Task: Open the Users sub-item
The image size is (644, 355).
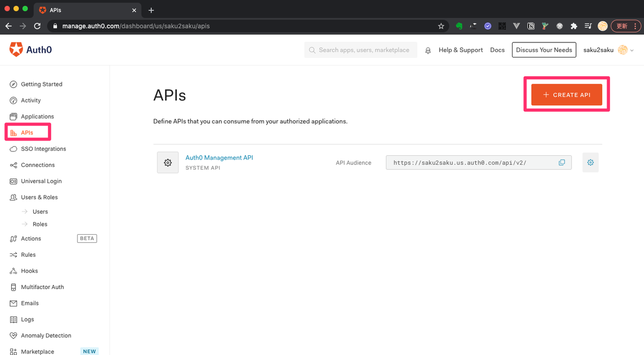Action: 40,212
